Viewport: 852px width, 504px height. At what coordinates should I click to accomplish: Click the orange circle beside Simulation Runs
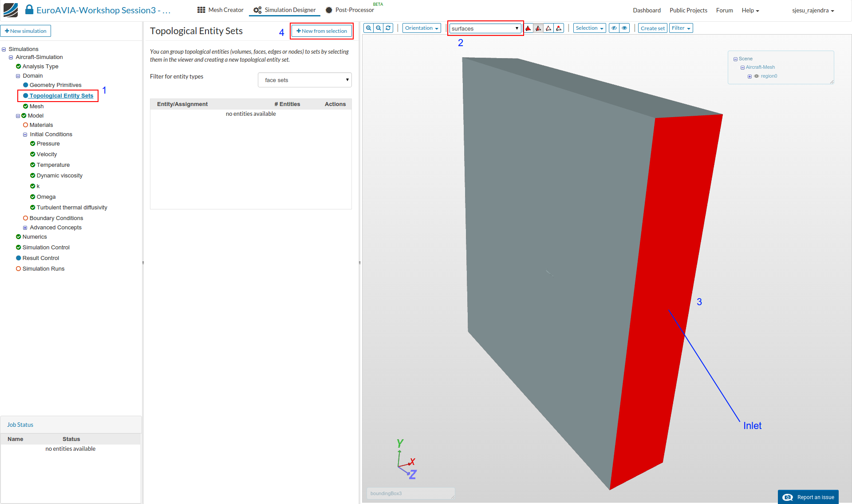pos(18,269)
